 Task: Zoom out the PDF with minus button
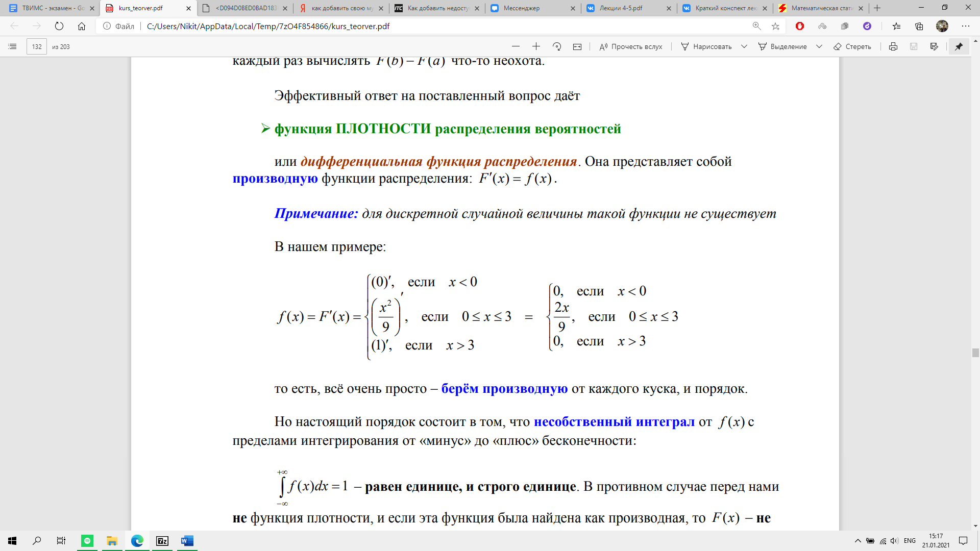pos(516,46)
